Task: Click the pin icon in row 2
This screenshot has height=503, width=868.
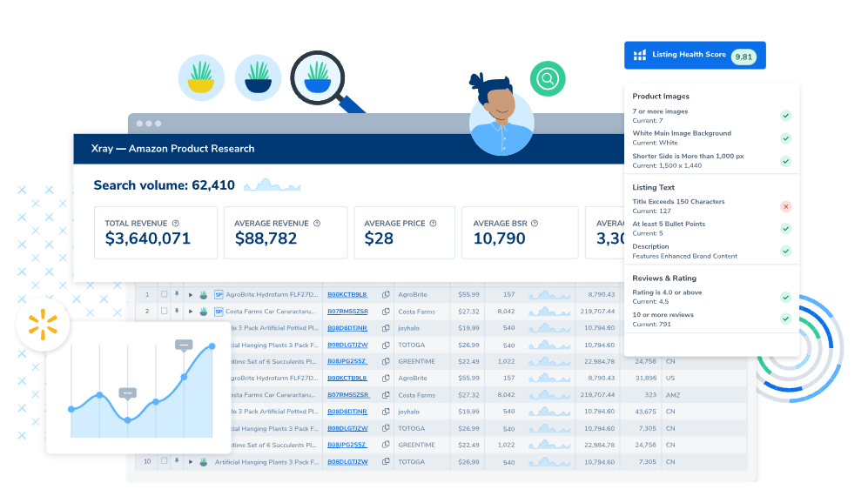Action: pos(177,311)
